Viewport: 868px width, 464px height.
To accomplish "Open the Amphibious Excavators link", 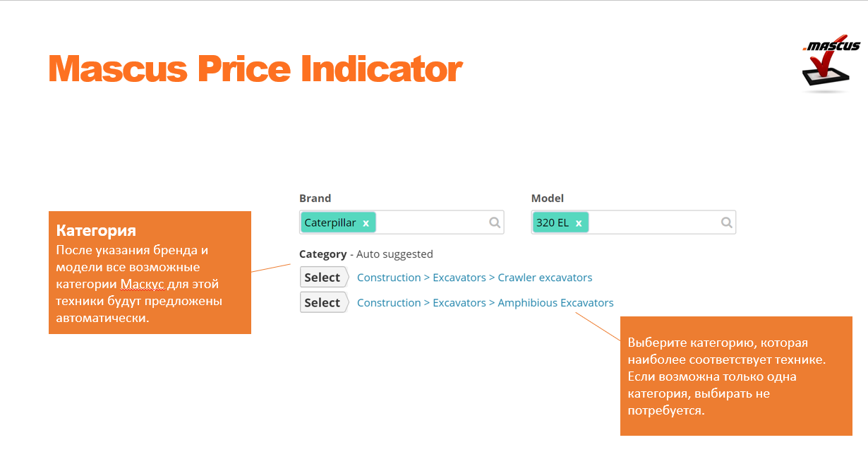I will click(x=555, y=303).
